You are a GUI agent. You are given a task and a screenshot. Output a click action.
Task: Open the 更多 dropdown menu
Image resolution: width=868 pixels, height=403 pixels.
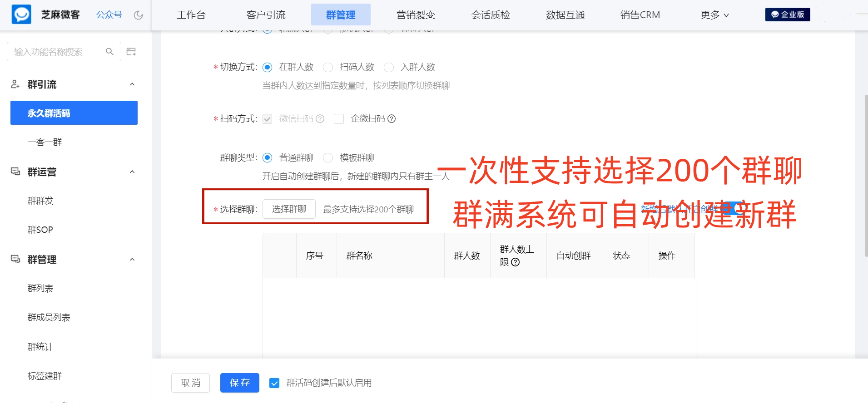[714, 15]
